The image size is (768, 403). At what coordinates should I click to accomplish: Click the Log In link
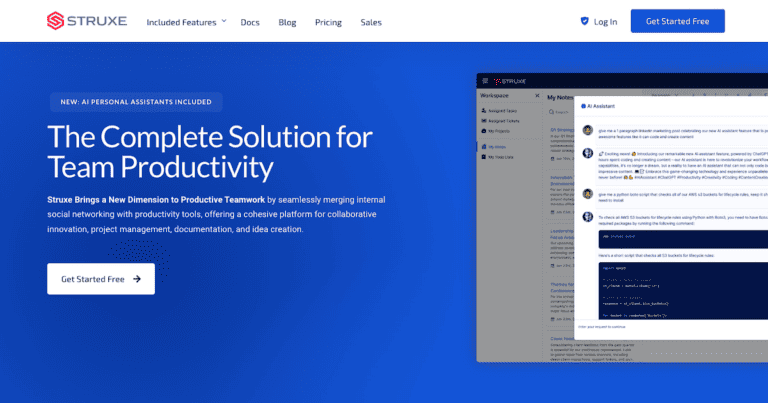[x=605, y=22]
